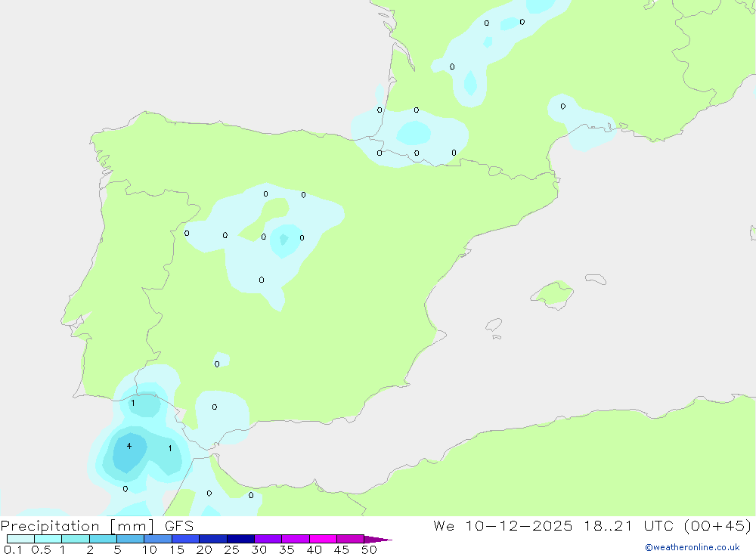
Task: Click the 40–45 mm magenta legend swatch
Action: tap(323, 539)
